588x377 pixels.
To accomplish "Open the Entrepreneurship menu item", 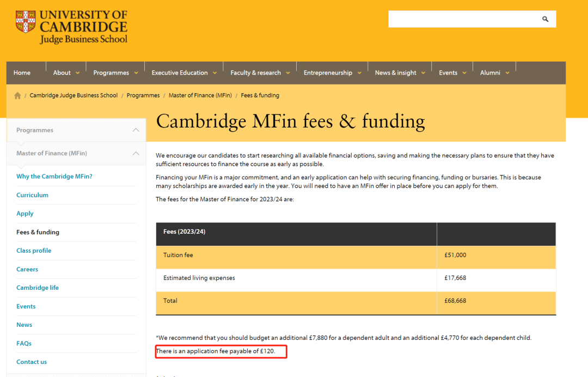I will [328, 73].
